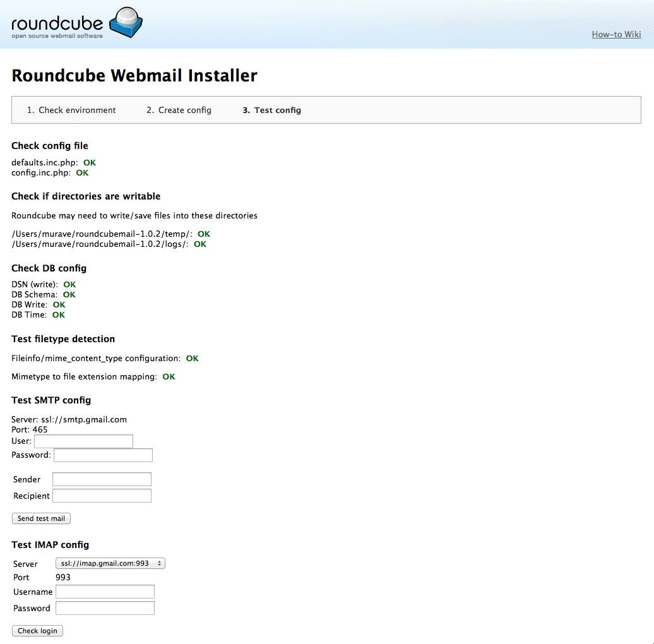Click the 'Test SMTP config' heading

pos(51,400)
